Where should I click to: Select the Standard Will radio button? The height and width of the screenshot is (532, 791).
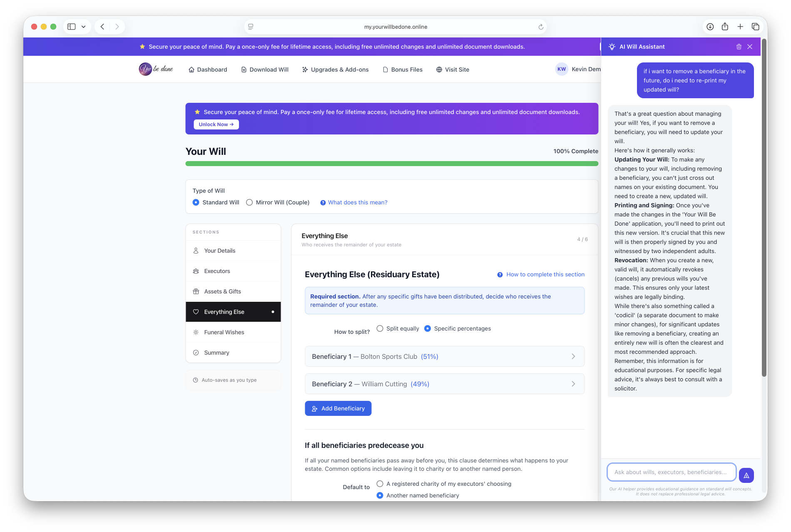pyautogui.click(x=196, y=202)
